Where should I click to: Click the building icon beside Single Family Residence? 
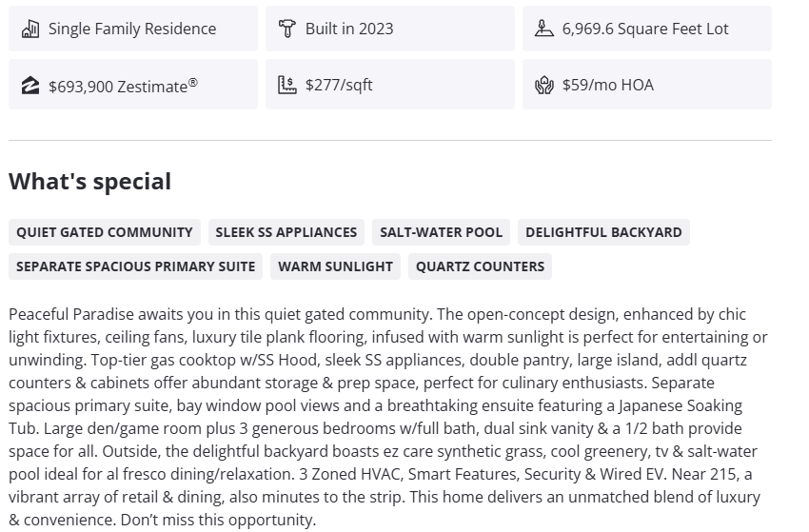point(30,29)
